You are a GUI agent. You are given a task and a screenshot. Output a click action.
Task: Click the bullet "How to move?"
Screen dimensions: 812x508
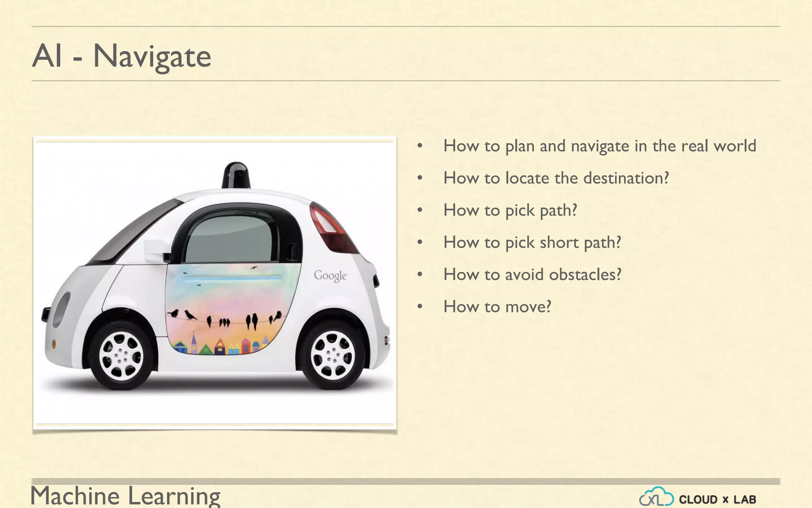point(497,307)
